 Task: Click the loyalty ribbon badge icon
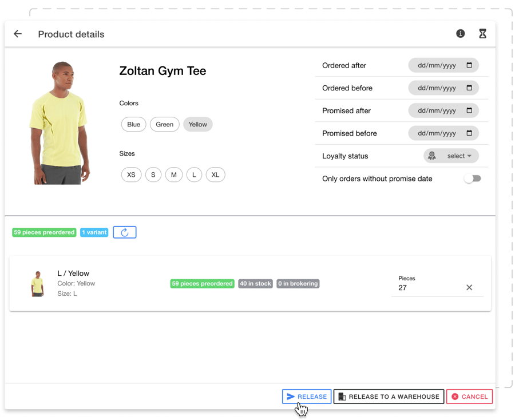(431, 156)
